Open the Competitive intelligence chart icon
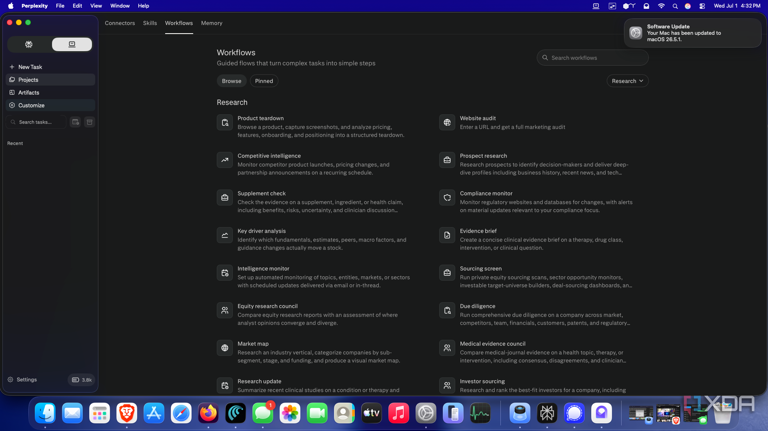This screenshot has width=768, height=431. [x=225, y=160]
